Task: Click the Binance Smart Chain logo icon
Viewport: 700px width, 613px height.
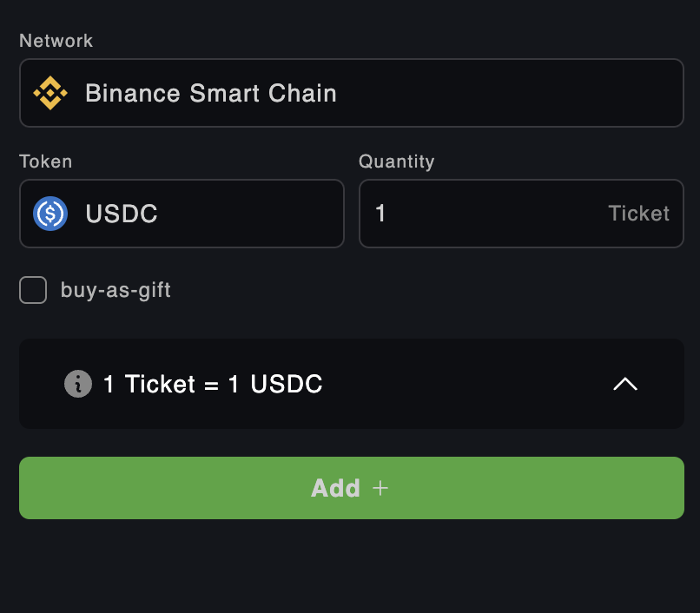Action: coord(50,93)
